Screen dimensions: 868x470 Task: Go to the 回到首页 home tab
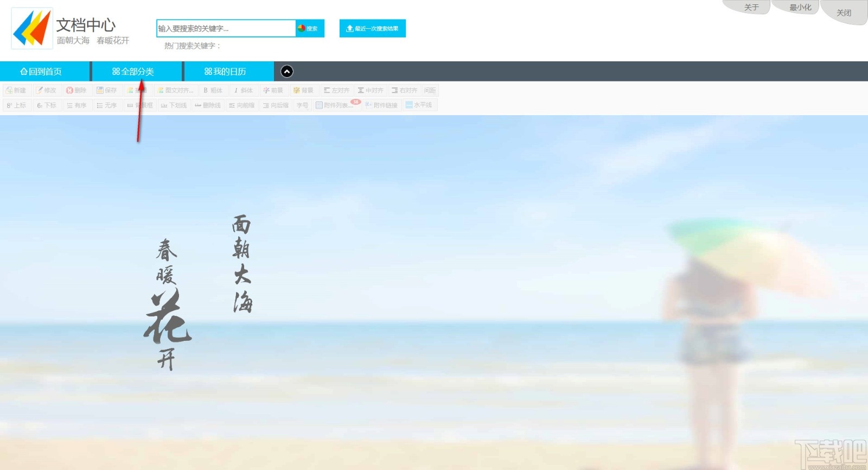[44, 71]
